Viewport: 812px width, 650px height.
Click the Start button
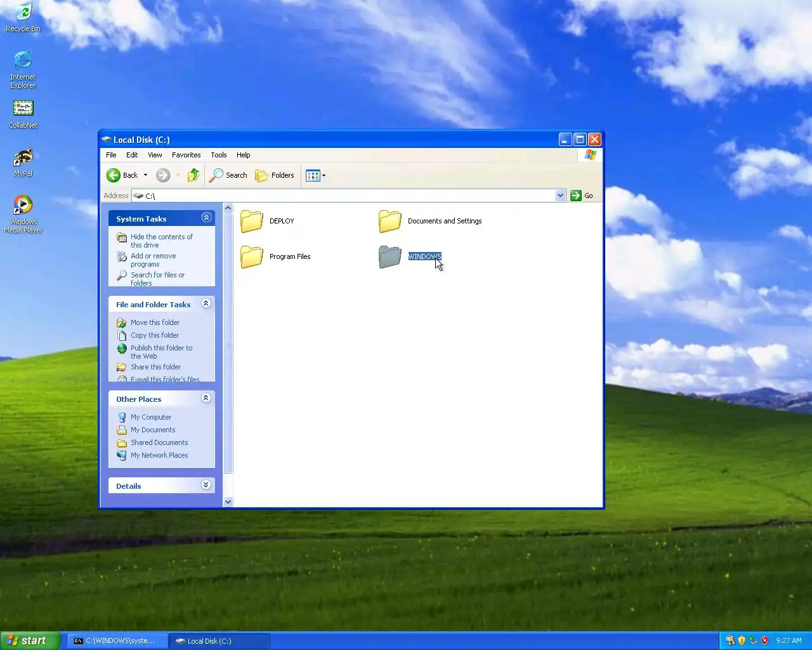coord(30,640)
